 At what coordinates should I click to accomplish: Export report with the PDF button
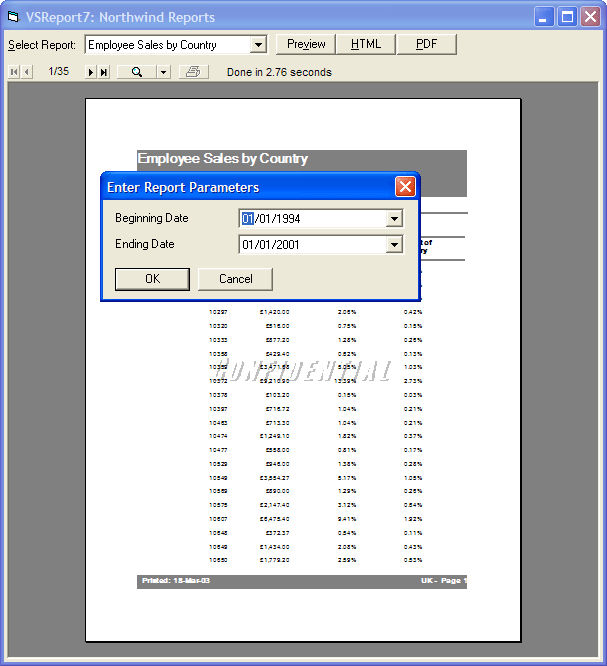click(426, 44)
